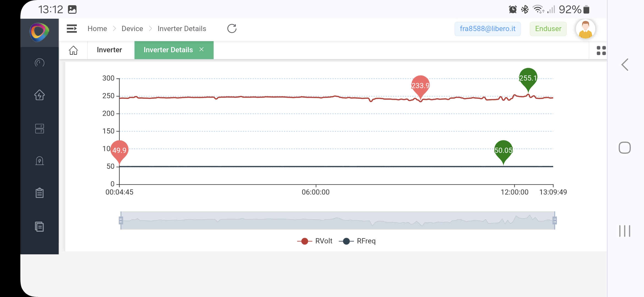Open the user avatar profile menu
This screenshot has height=297, width=644.
[x=585, y=29]
